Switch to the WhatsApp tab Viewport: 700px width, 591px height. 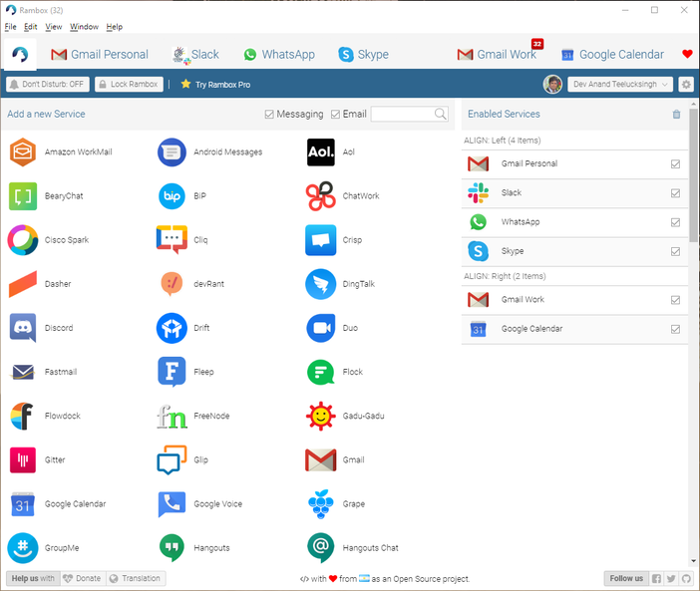point(278,55)
